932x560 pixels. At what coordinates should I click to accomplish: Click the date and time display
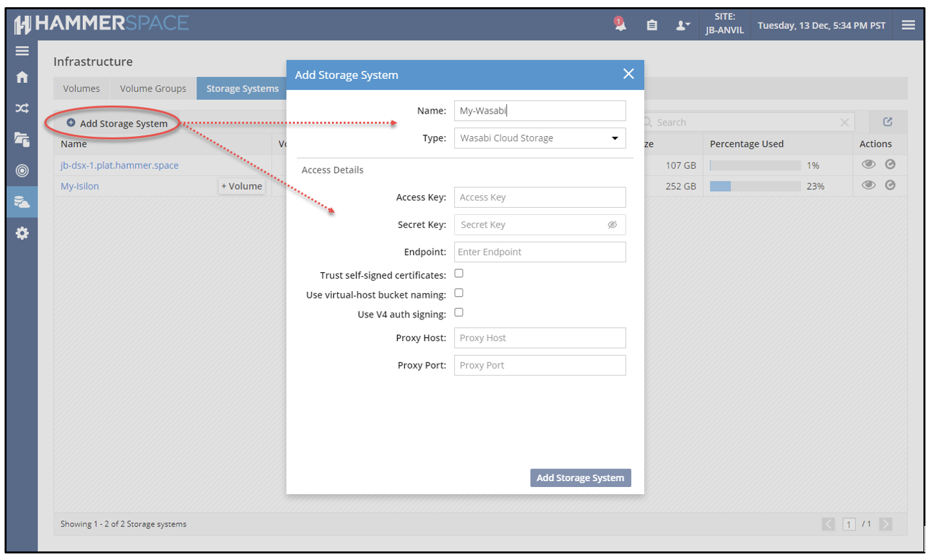(x=822, y=26)
